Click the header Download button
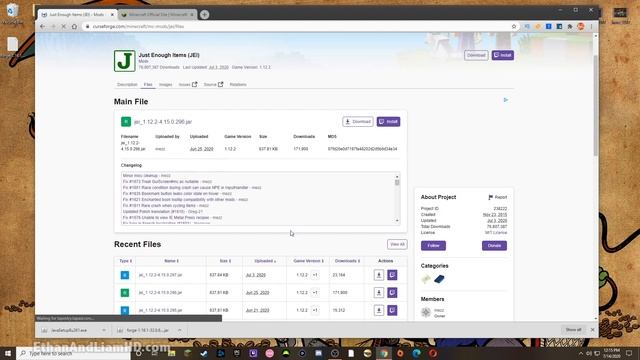640x360 pixels. tap(476, 55)
